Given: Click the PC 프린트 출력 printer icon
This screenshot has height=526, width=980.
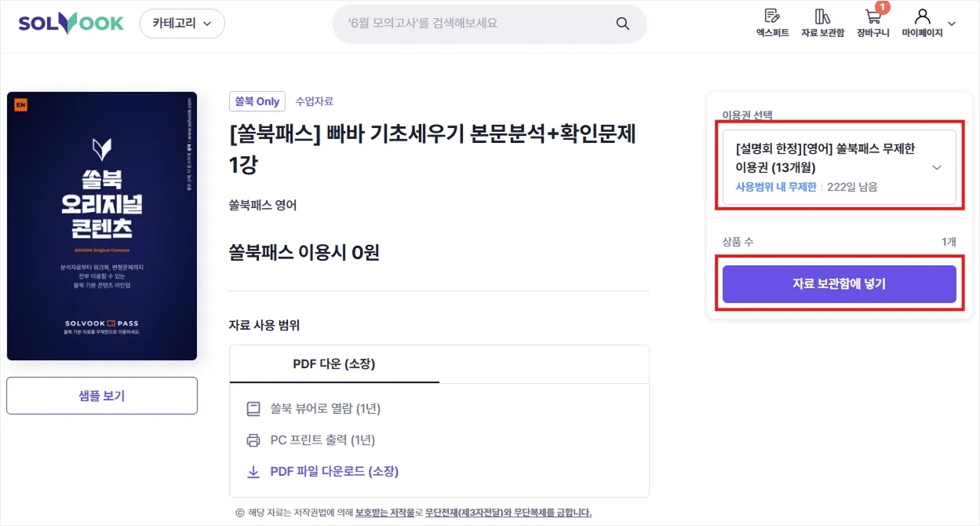Looking at the screenshot, I should 253,440.
